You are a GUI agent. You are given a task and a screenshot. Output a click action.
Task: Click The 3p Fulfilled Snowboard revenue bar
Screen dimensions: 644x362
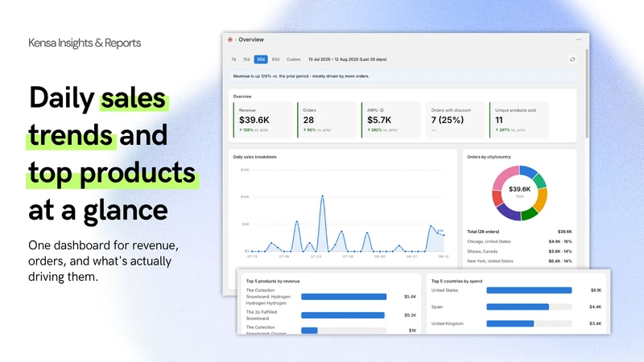[343, 315]
